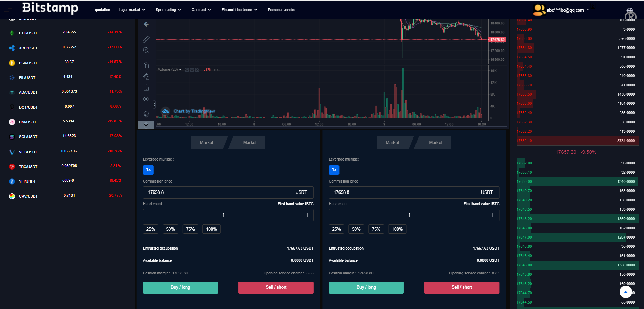Open the object tree layers icon
This screenshot has height=309, width=644.
tap(146, 114)
